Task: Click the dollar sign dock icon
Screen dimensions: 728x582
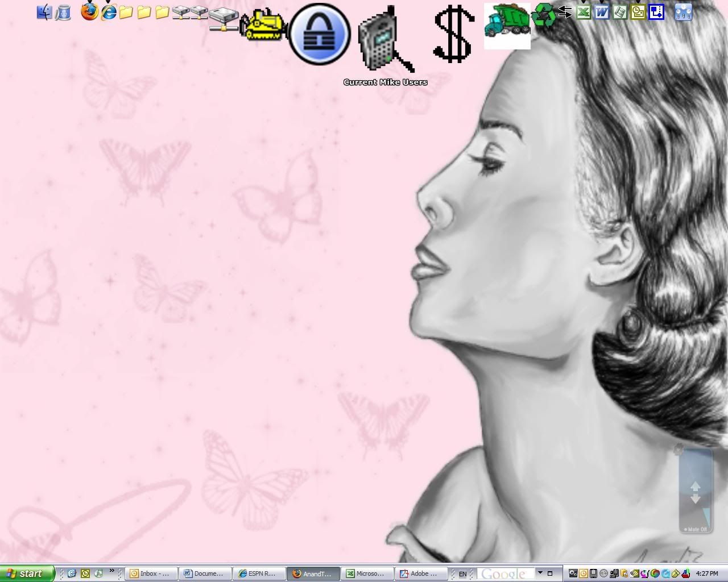Action: point(453,35)
